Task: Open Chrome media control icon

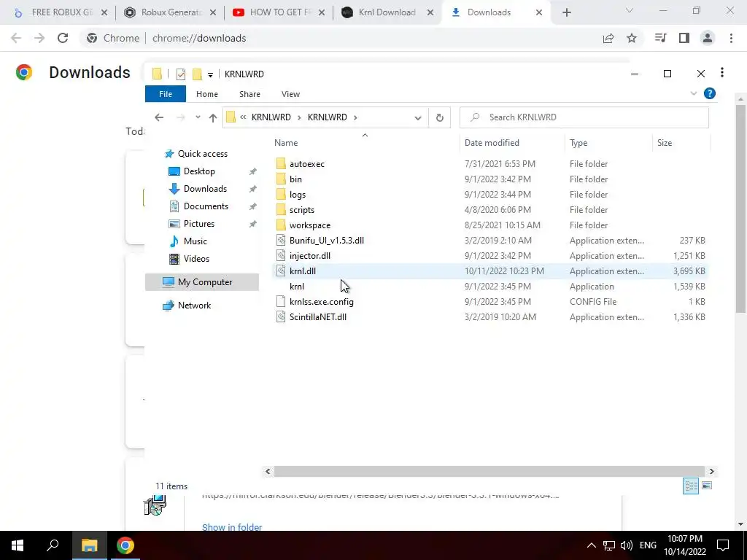Action: point(661,38)
